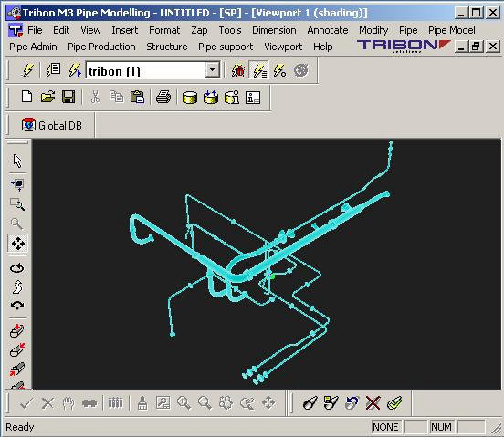Open the Pipe Production menu

click(x=101, y=47)
